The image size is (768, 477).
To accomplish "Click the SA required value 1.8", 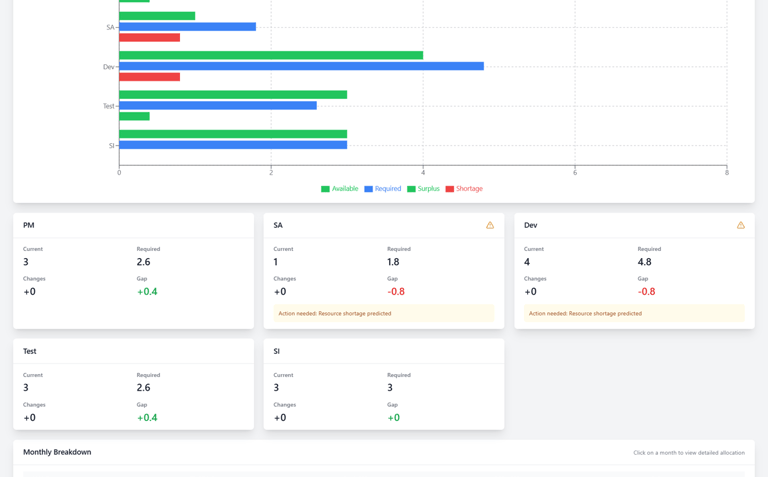I will (x=393, y=262).
